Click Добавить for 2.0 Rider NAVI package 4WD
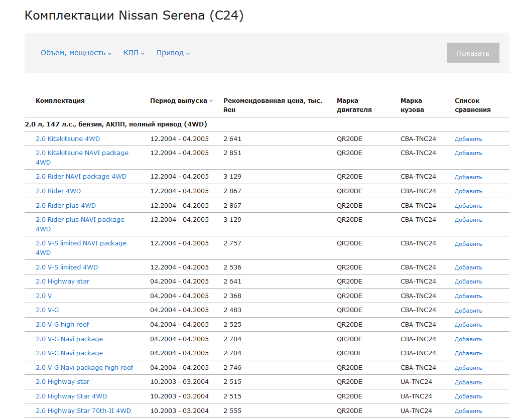Image resolution: width=514 pixels, height=420 pixels. coord(468,177)
